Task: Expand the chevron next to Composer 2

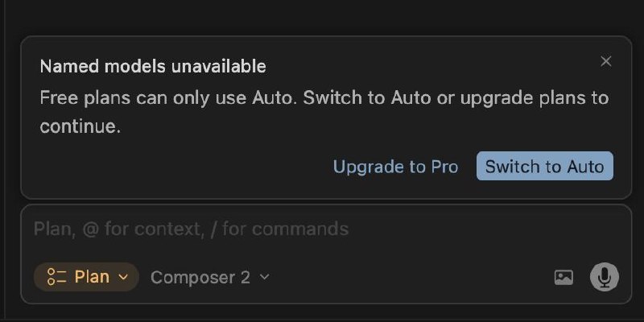Action: [264, 277]
